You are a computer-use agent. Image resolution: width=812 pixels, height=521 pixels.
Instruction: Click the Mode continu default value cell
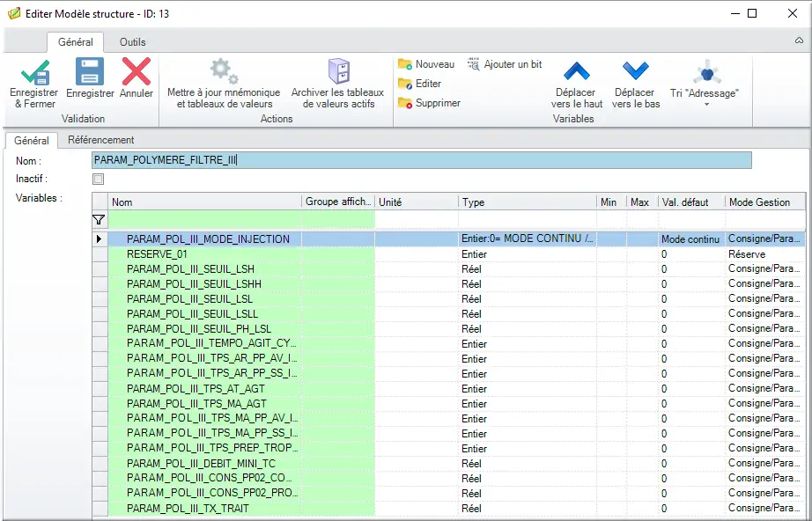[691, 239]
